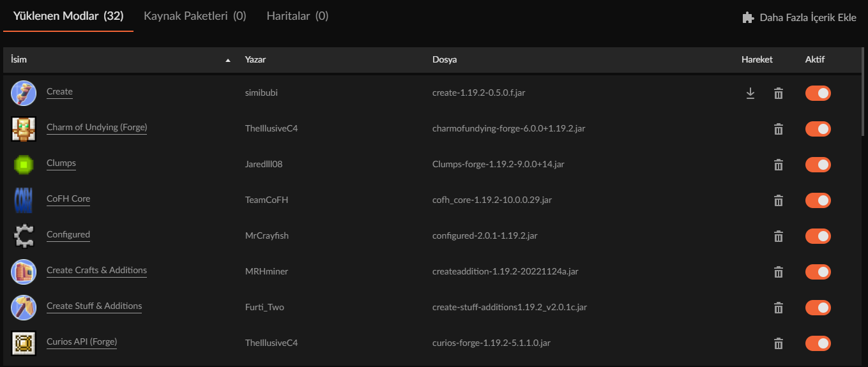Sort by Yazar column header
Screen dimensions: 868x367
[255, 59]
